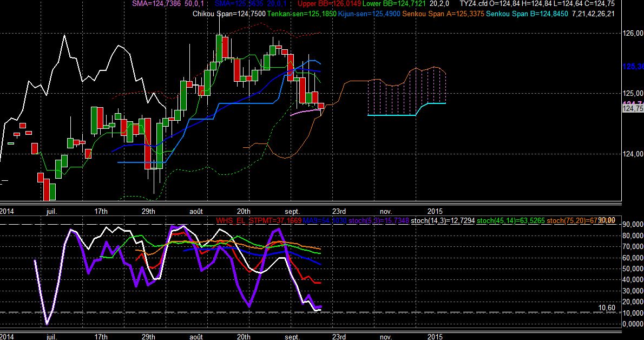Image resolution: width=644 pixels, height=340 pixels.
Task: Select the Chikou Span=124,7500 label
Action: click(229, 14)
